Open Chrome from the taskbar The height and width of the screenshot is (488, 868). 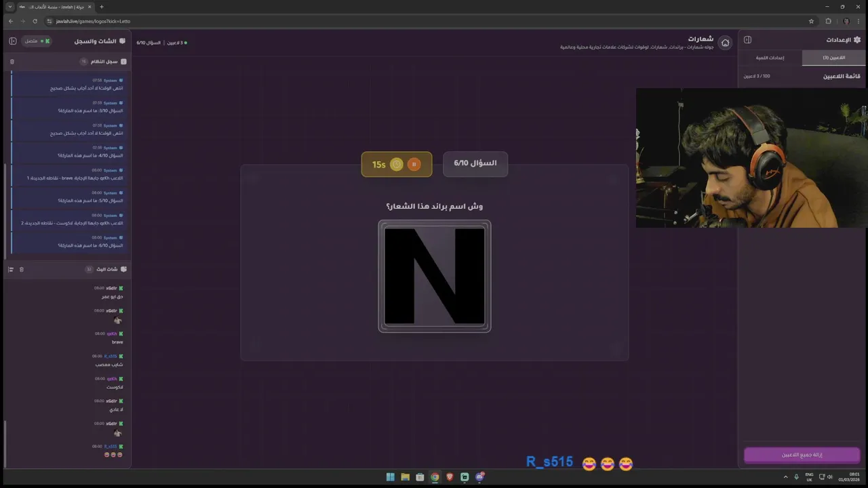pos(435,477)
